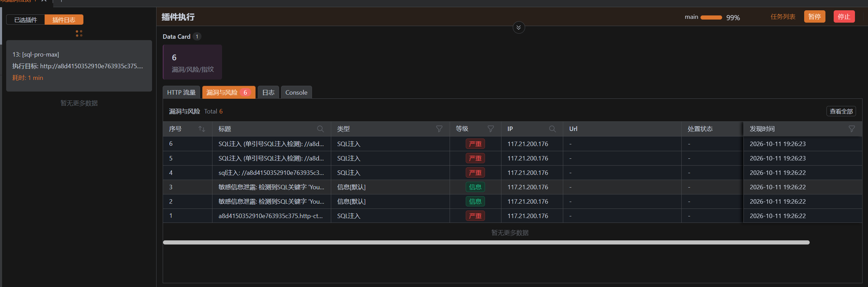Image resolution: width=868 pixels, height=287 pixels.
Task: Select the sql-pro-max plugin log card
Action: pyautogui.click(x=79, y=66)
